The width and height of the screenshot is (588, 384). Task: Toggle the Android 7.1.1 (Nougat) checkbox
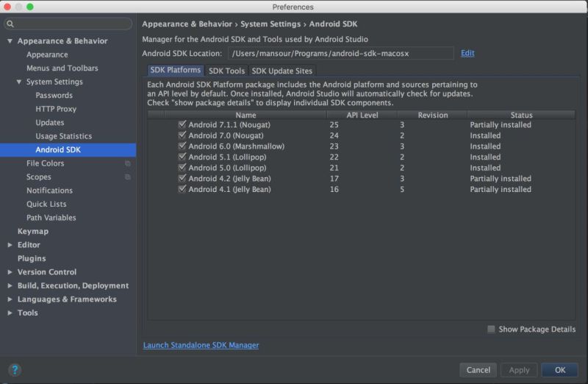182,124
